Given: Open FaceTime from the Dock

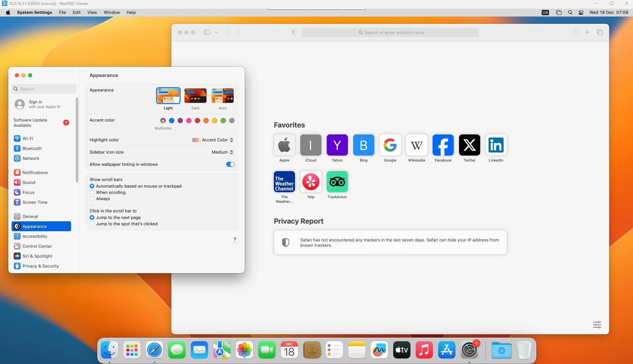Looking at the screenshot, I should (x=267, y=350).
